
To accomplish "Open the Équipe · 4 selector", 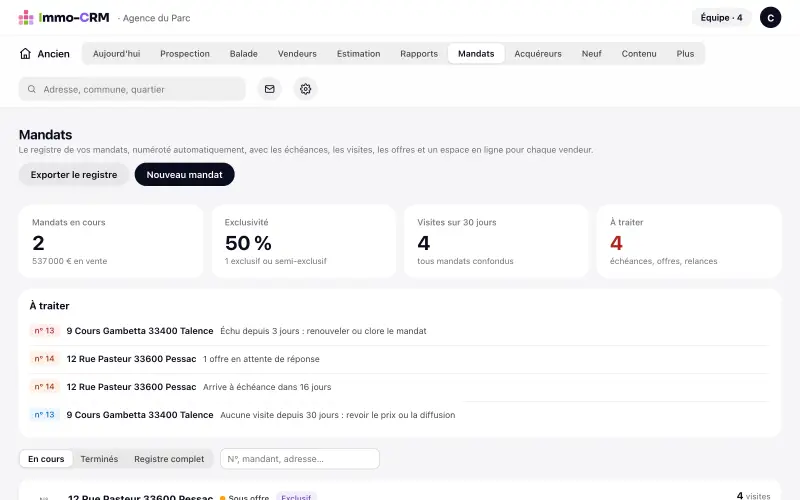I will pyautogui.click(x=721, y=18).
